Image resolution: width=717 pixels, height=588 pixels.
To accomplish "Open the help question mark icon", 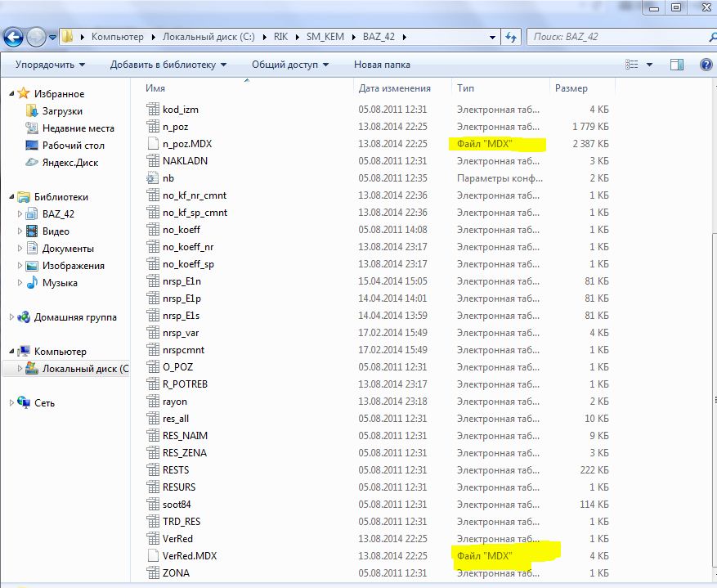I will pos(706,65).
